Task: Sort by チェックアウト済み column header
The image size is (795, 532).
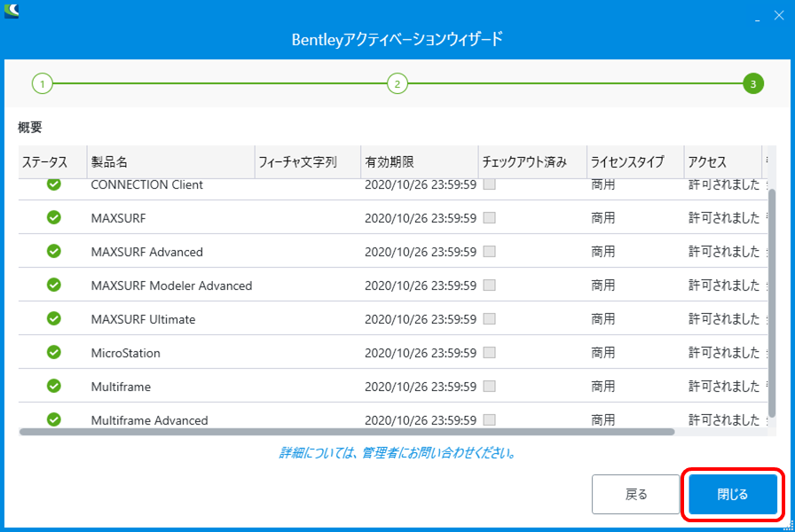Action: (x=533, y=162)
